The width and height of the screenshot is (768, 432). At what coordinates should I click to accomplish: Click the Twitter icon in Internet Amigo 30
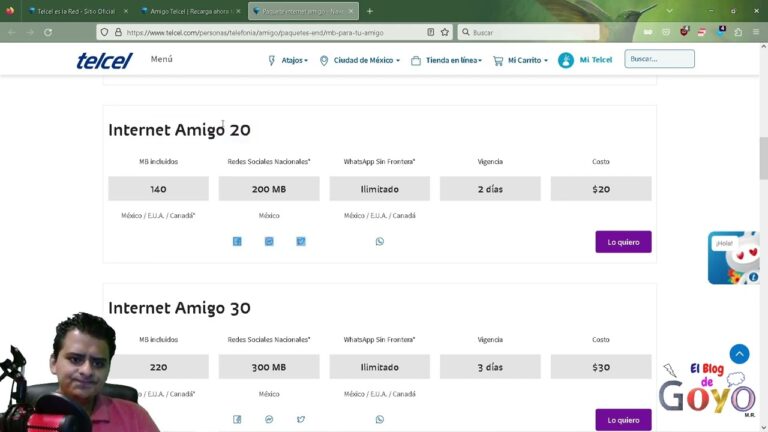pyautogui.click(x=301, y=419)
